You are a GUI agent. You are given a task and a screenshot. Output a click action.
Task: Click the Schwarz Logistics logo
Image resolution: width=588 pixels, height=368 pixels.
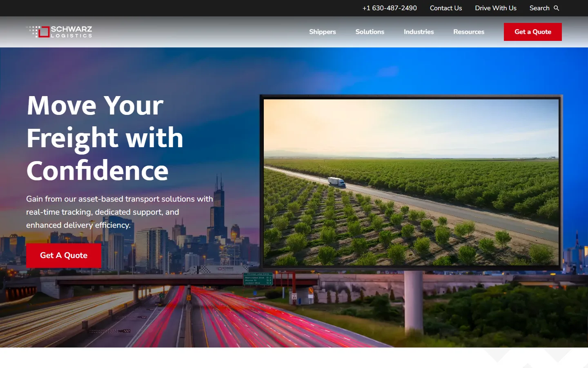59,32
